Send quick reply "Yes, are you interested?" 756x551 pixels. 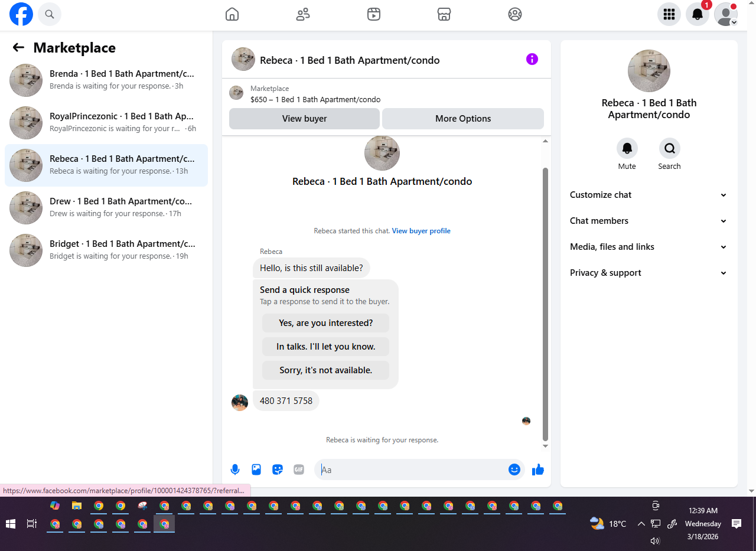325,323
